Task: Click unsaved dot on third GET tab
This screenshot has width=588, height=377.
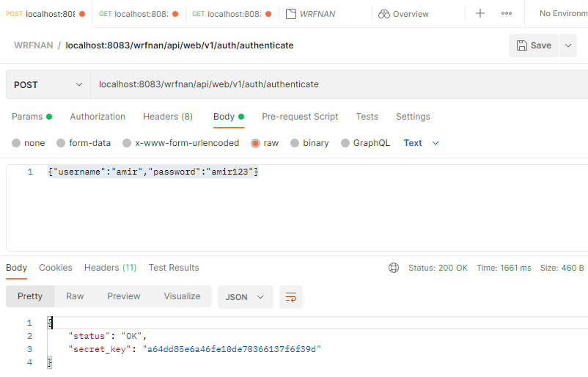Action: click(268, 14)
